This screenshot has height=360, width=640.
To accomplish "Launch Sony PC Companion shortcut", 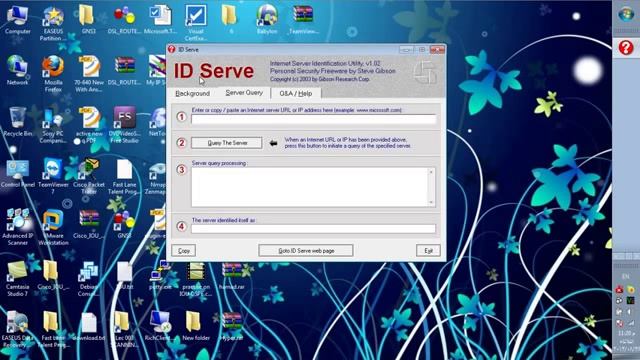I will [53, 125].
